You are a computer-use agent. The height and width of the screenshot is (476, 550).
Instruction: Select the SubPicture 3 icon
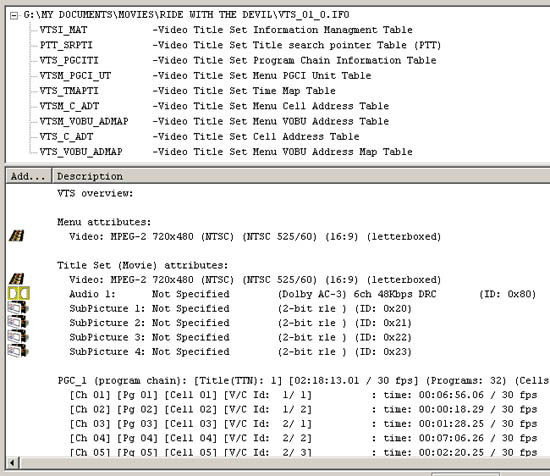pos(18,336)
